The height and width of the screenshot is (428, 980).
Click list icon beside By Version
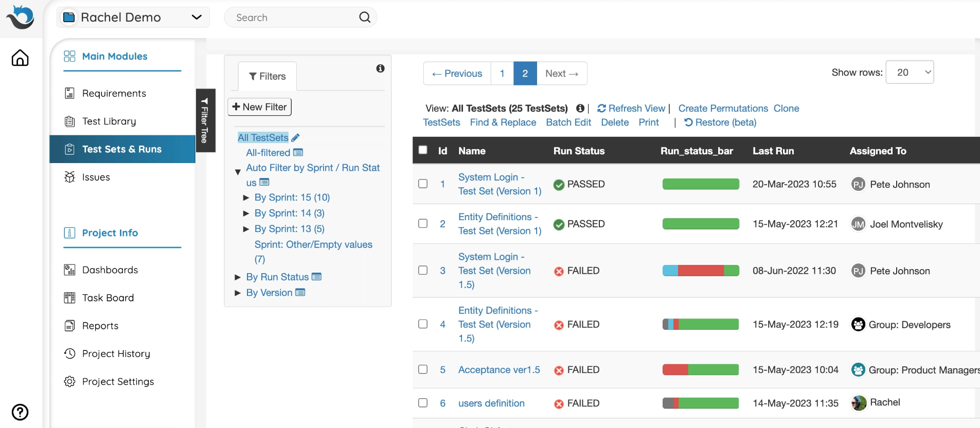300,292
